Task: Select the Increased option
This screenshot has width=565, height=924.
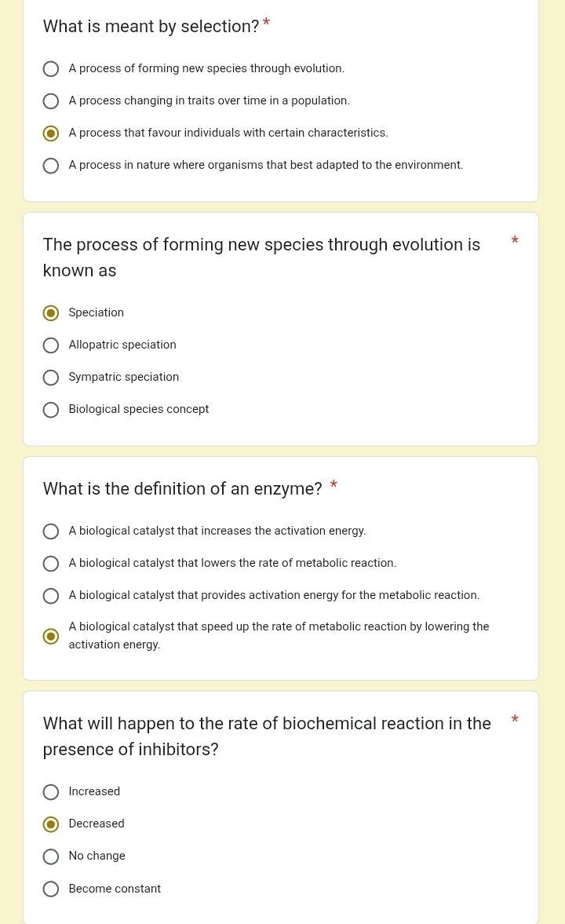Action: [51, 792]
